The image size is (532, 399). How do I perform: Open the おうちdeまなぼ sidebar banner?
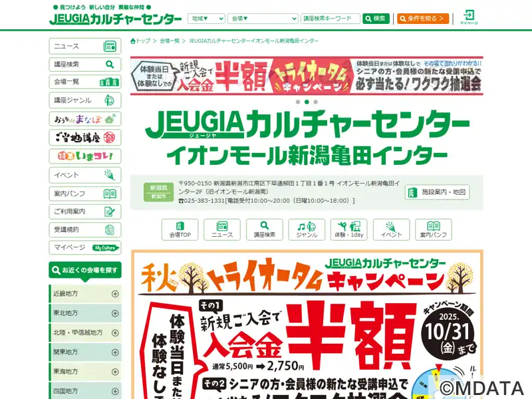(x=85, y=119)
